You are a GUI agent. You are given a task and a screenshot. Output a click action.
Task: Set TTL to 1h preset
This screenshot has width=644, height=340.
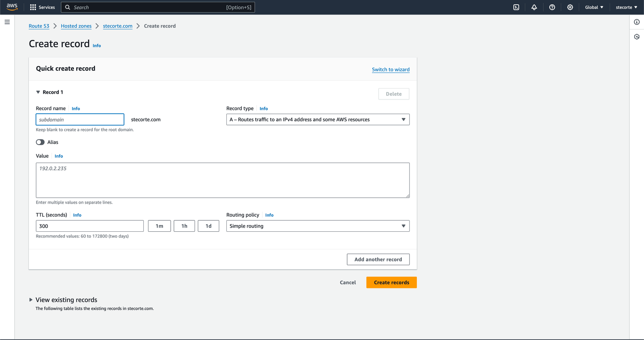click(x=184, y=226)
